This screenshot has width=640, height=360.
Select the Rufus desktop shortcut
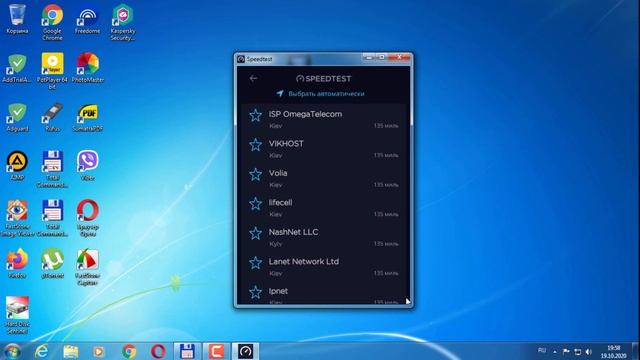point(52,117)
